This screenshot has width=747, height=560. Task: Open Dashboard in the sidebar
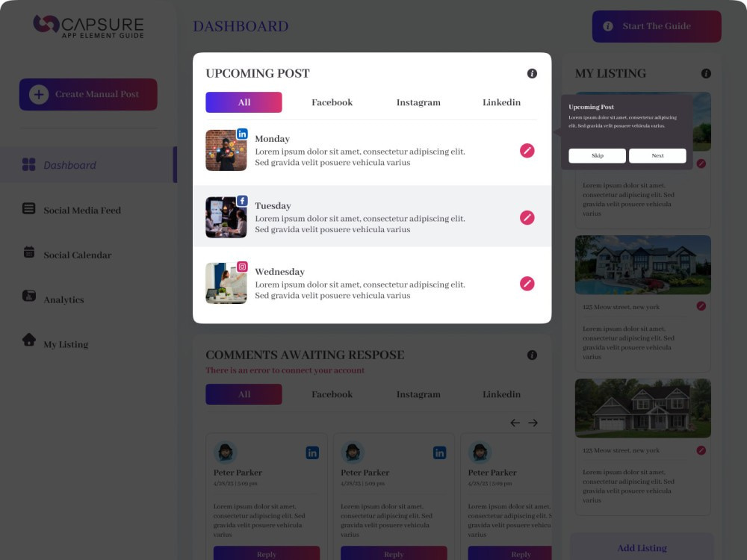89,165
